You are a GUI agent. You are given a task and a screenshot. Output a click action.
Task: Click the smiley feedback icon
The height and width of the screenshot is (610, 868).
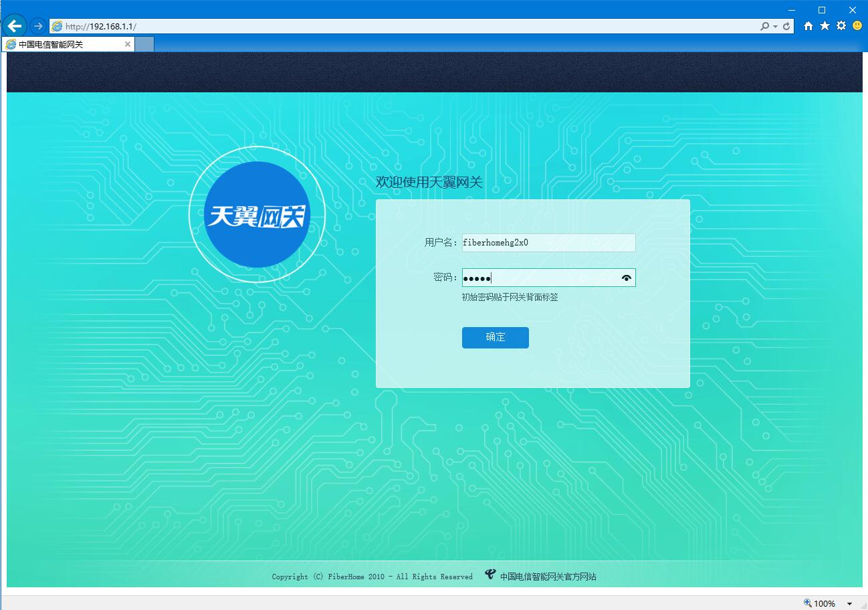(x=857, y=25)
